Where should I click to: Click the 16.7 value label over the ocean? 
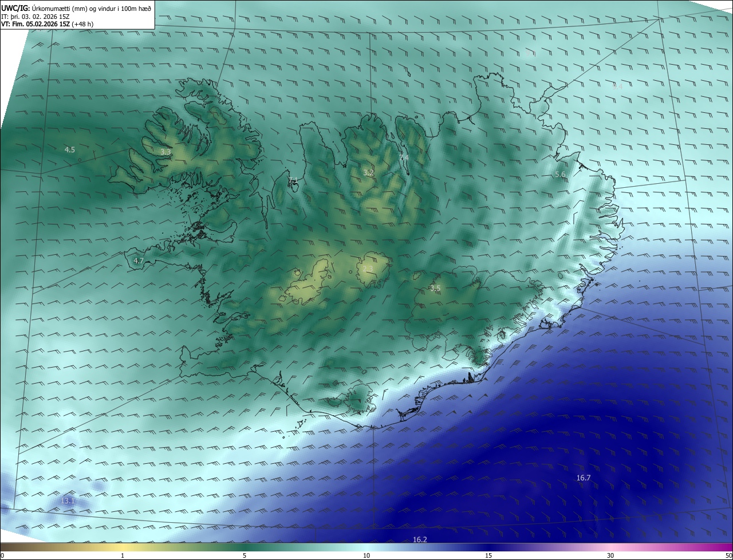pos(584,478)
